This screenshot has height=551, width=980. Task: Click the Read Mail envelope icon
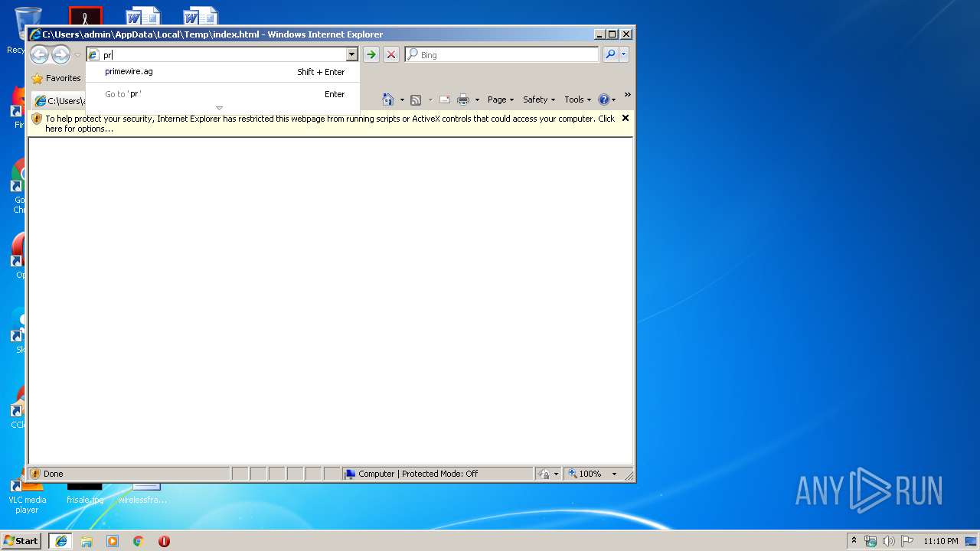(445, 99)
